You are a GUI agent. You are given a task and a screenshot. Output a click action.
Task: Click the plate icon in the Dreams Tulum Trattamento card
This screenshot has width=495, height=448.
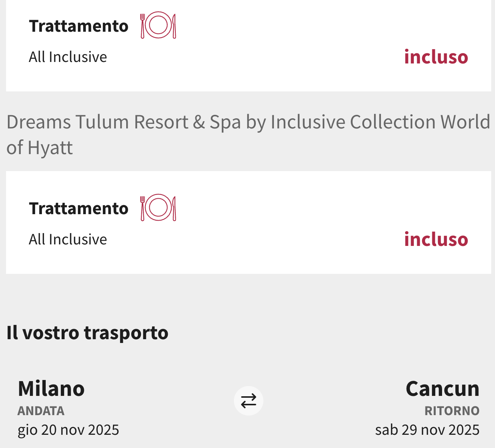coord(158,208)
